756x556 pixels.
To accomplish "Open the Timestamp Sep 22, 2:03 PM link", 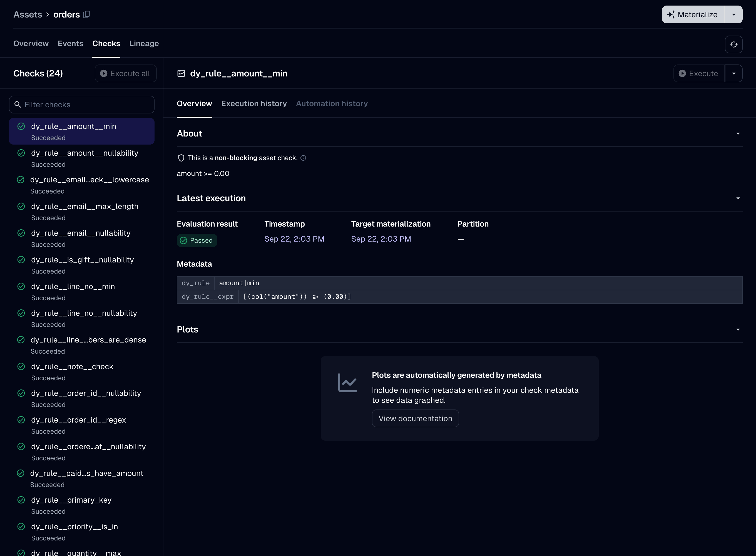I will coord(294,239).
